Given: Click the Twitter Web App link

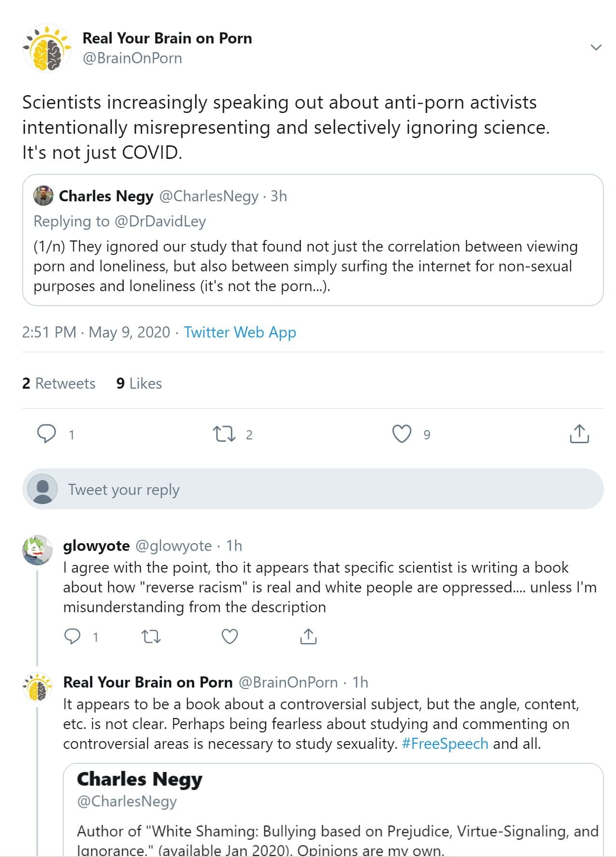Looking at the screenshot, I should [240, 332].
